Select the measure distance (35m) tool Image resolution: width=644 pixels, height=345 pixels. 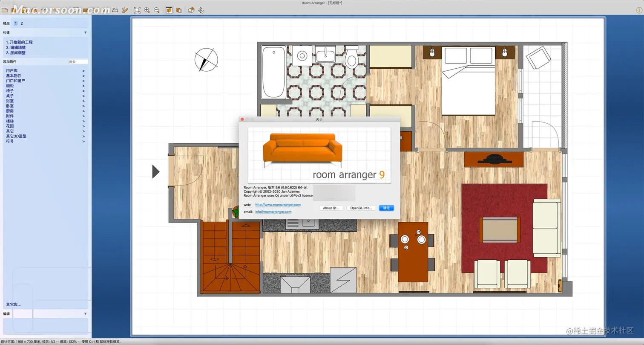click(x=115, y=10)
